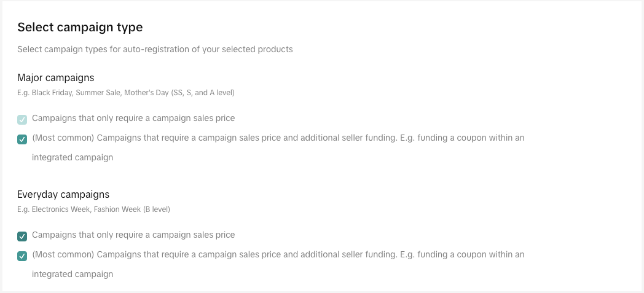Click "(Most common)" text under Major campaigns
The width and height of the screenshot is (644, 293).
click(63, 138)
